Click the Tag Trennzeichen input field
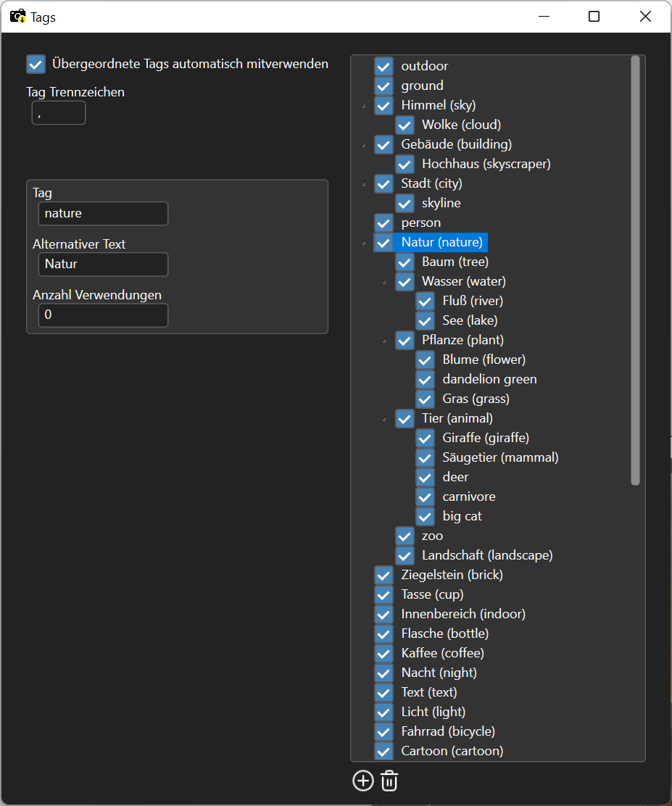Viewport: 672px width, 806px height. (59, 113)
